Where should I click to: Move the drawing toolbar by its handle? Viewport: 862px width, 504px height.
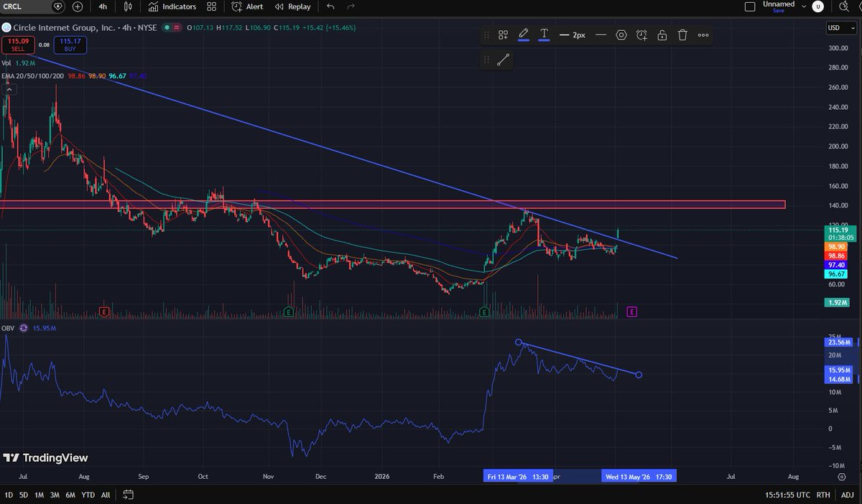(x=487, y=34)
